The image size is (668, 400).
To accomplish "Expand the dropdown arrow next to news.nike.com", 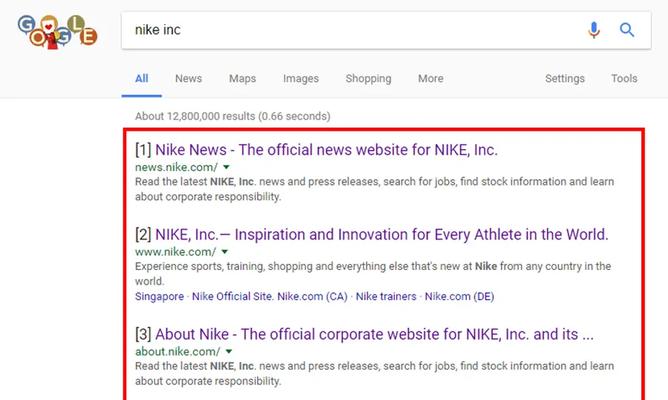I will point(226,167).
